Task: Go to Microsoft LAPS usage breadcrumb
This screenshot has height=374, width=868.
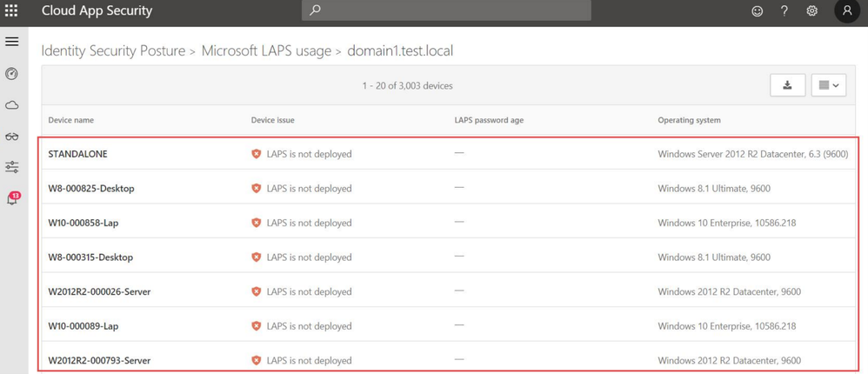Action: (266, 51)
